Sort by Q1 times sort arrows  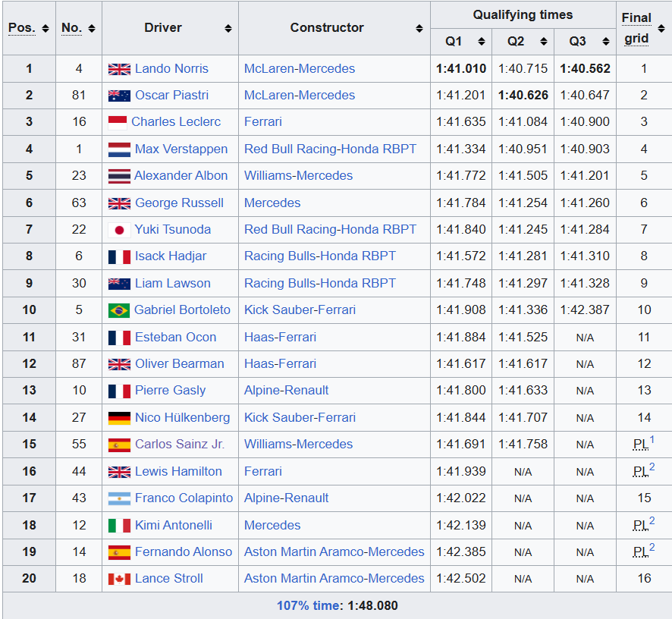point(482,41)
